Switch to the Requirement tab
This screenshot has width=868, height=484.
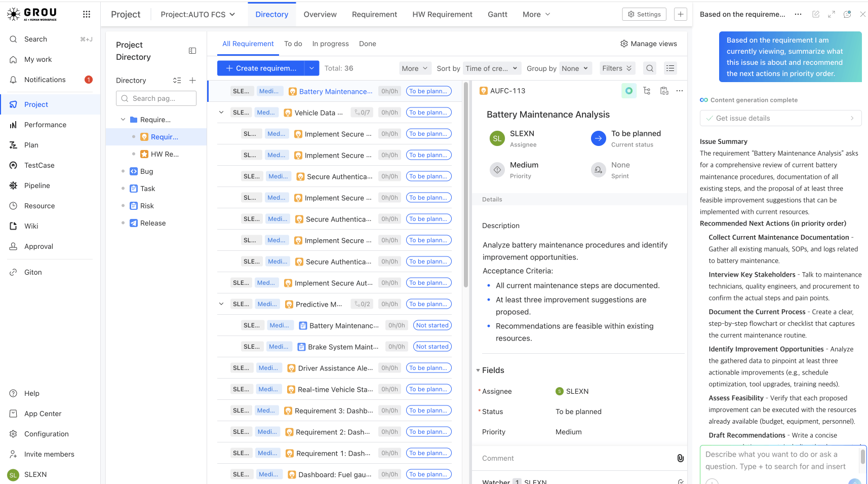point(374,14)
